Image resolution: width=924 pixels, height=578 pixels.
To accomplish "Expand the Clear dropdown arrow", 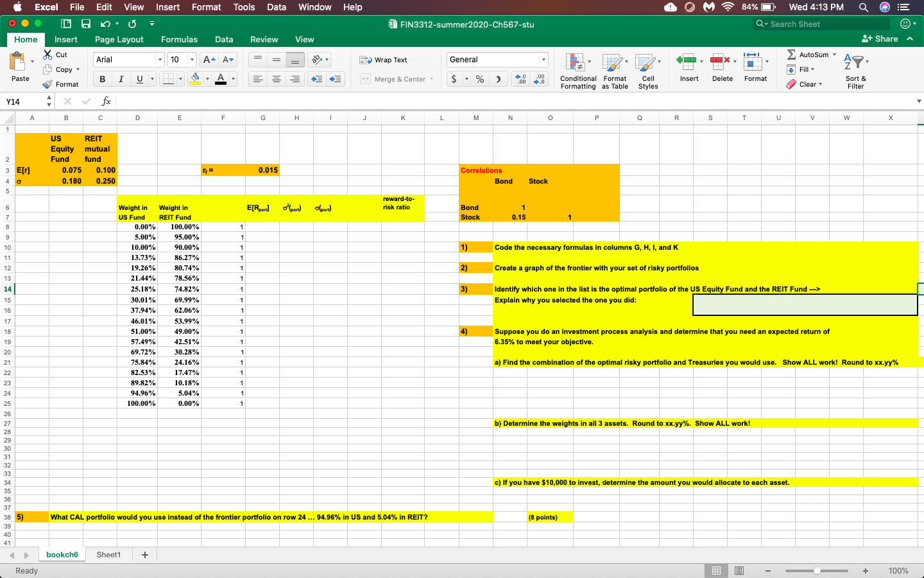I will (x=820, y=84).
